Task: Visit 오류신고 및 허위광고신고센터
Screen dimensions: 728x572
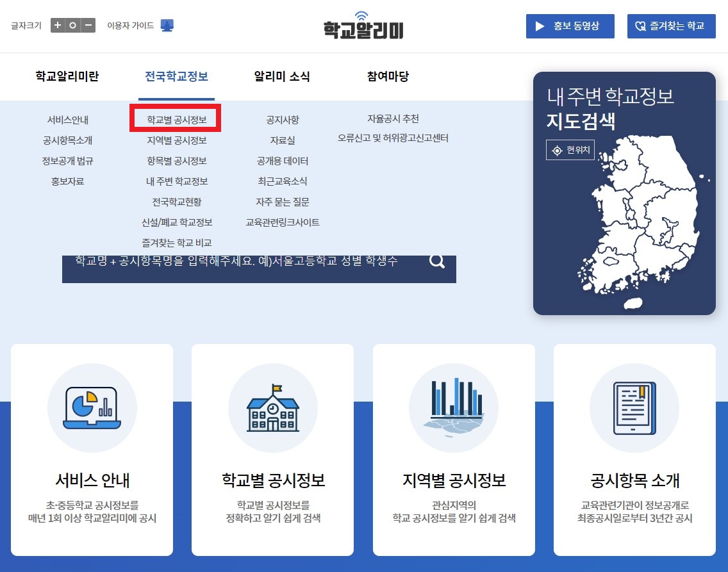Action: [393, 138]
